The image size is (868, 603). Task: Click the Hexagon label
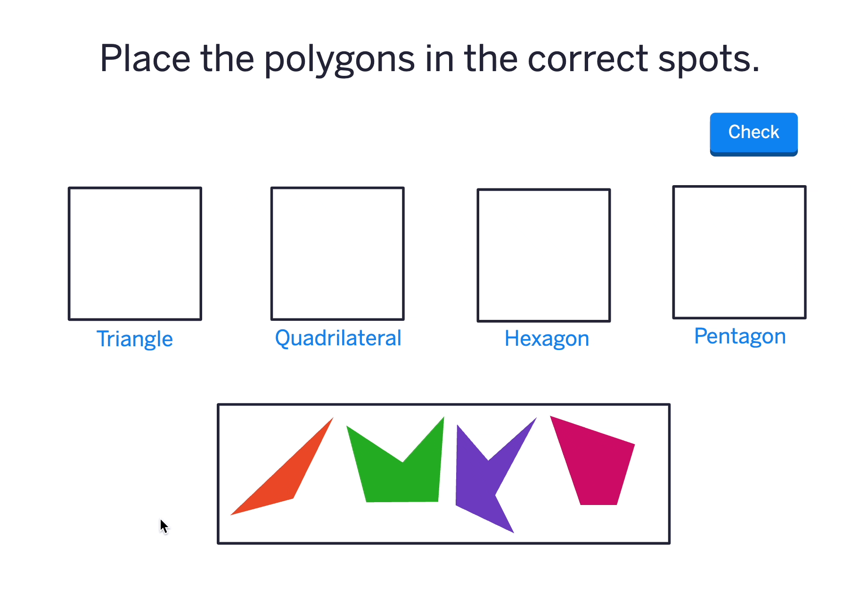(547, 339)
